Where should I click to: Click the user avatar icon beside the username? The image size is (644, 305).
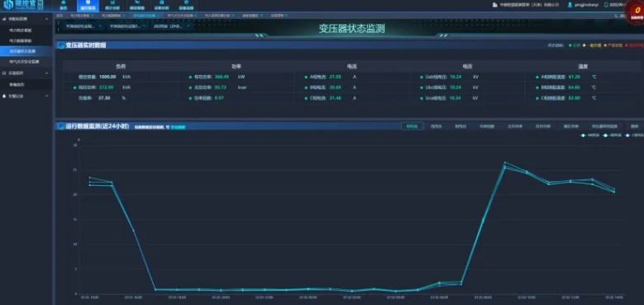(x=570, y=5)
